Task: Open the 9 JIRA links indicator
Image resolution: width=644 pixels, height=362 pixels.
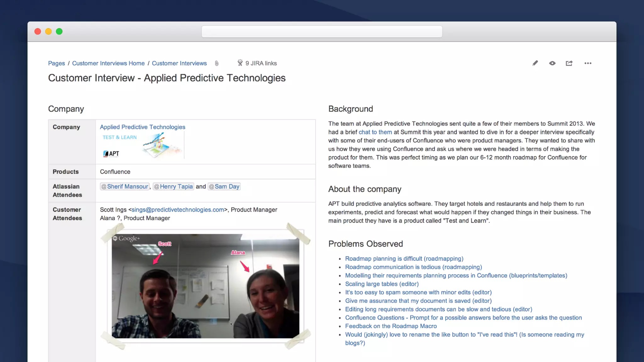Action: click(x=257, y=63)
